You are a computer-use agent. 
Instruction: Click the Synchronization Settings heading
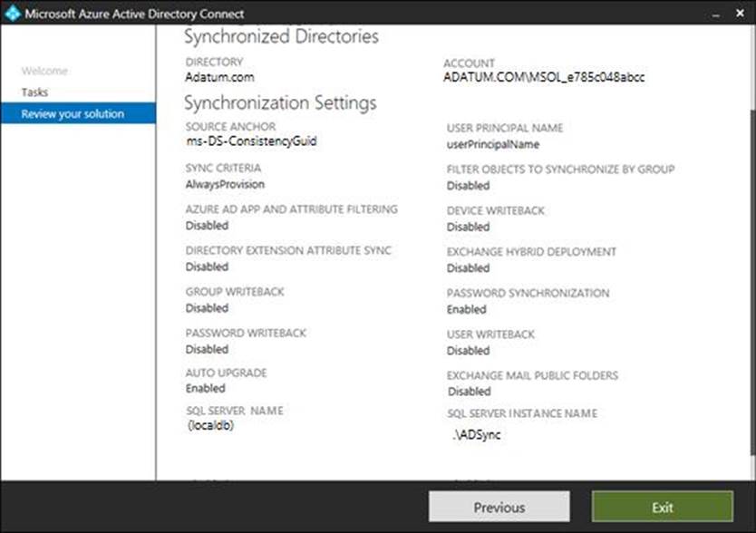click(281, 102)
